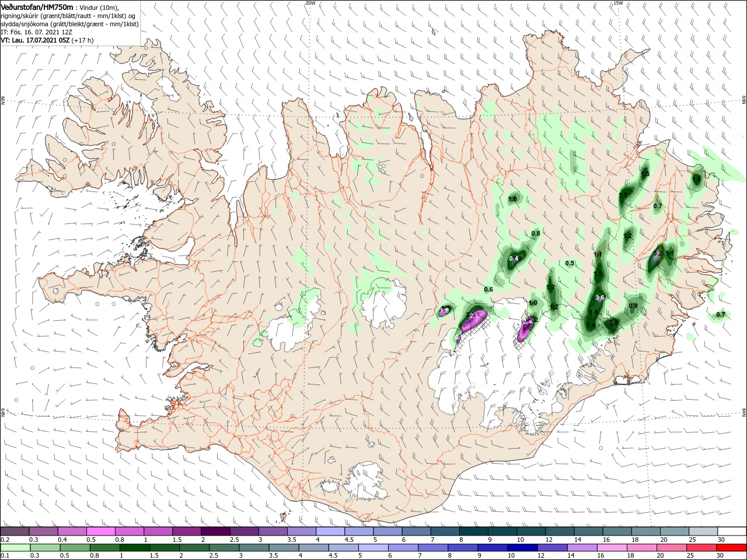
Task: Click the 3.6 precipitation value on the map
Action: (x=599, y=297)
